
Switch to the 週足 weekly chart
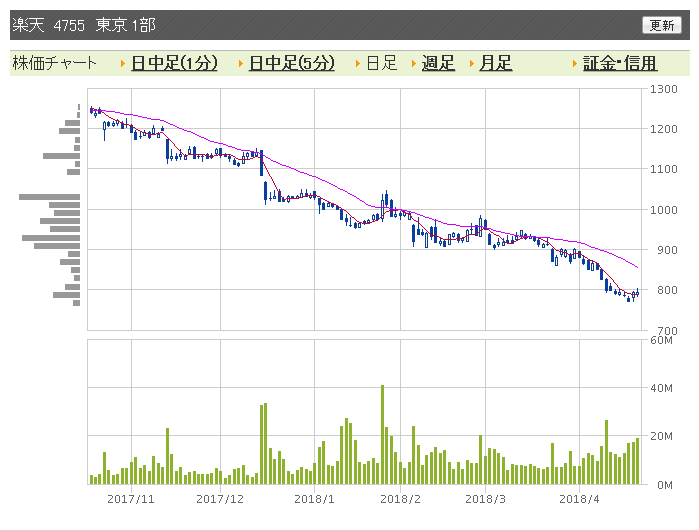click(438, 63)
